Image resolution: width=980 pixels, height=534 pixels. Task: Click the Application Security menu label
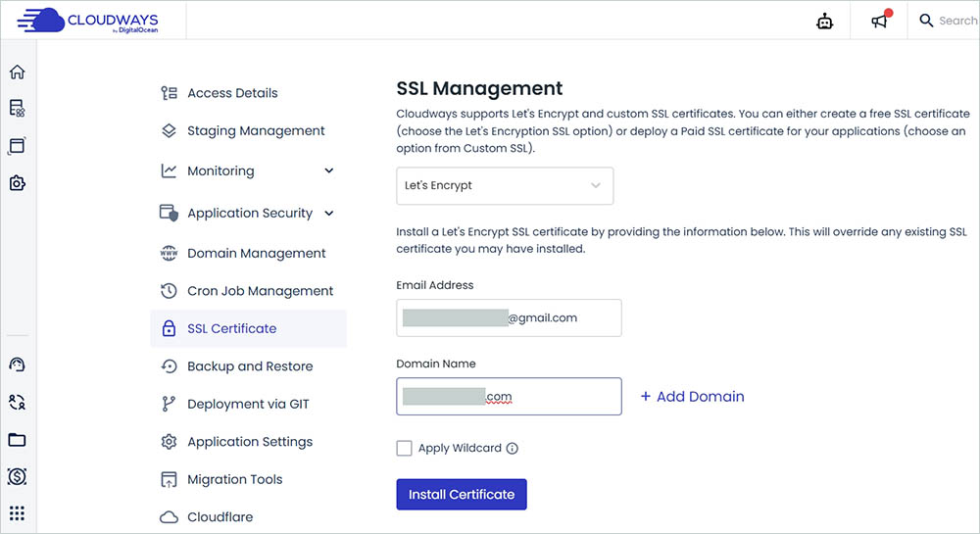(250, 214)
